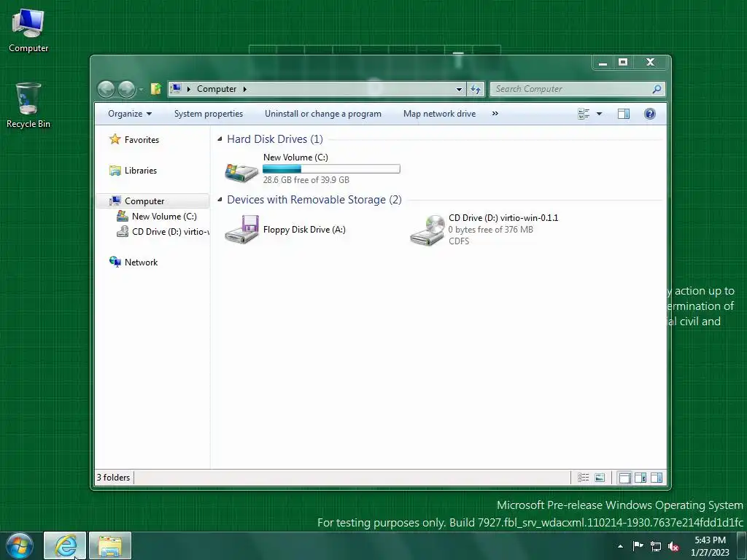Toggle the middle pane layout status bar button
This screenshot has width=747, height=560.
640,478
